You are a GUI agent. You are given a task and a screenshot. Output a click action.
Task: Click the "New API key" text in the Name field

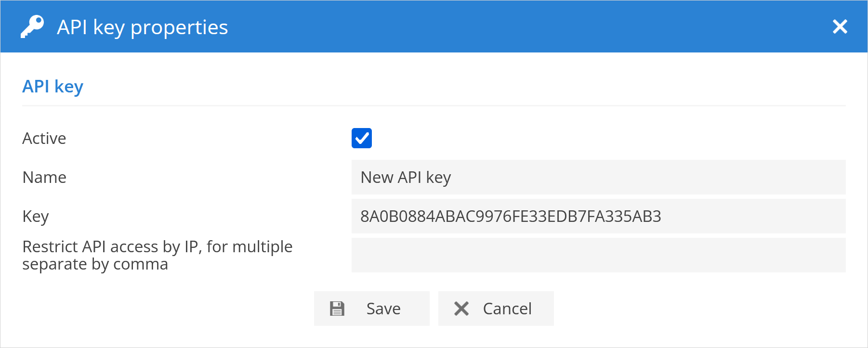(x=406, y=178)
